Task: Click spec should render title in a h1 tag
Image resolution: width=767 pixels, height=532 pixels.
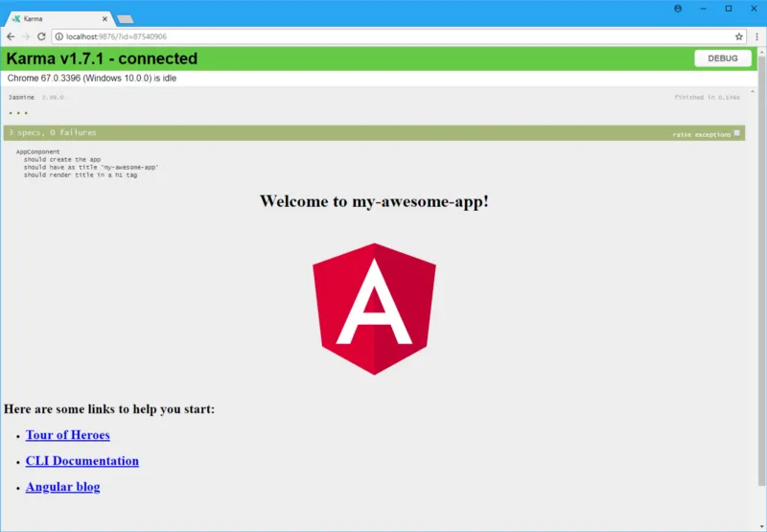Action: click(x=81, y=175)
